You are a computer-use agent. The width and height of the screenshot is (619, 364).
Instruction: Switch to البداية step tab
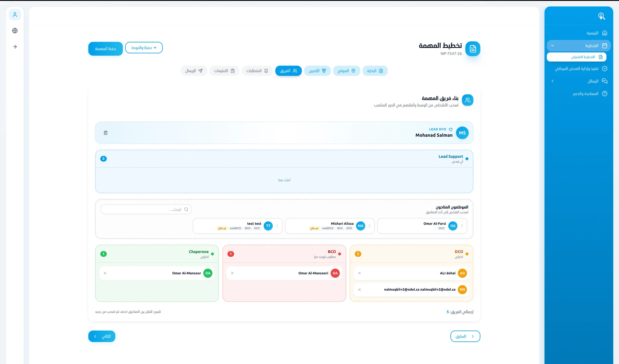[375, 71]
